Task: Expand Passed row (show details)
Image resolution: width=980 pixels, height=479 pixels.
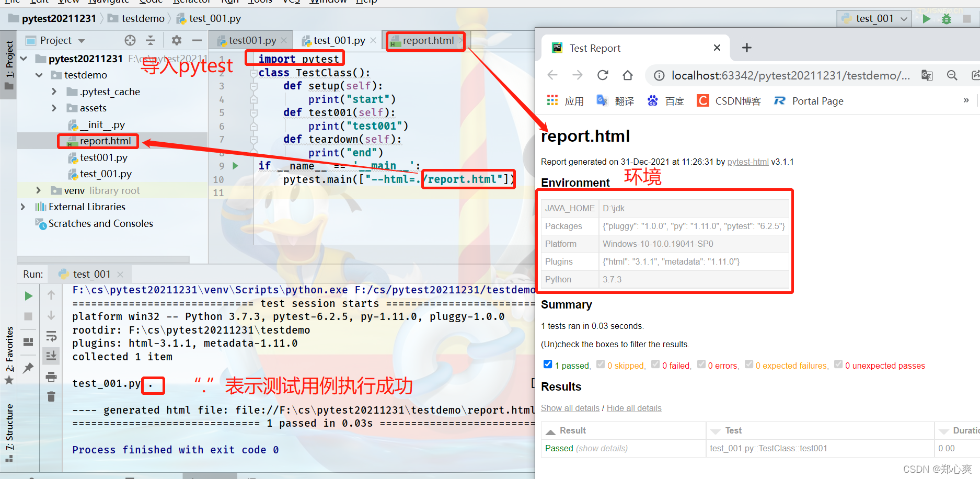Action: [x=602, y=448]
